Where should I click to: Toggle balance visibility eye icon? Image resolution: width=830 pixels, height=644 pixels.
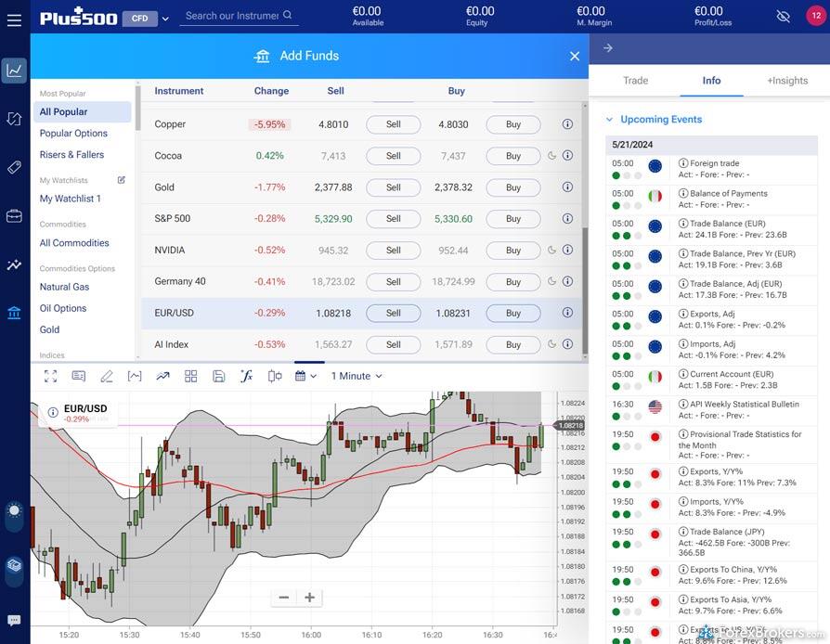783,17
